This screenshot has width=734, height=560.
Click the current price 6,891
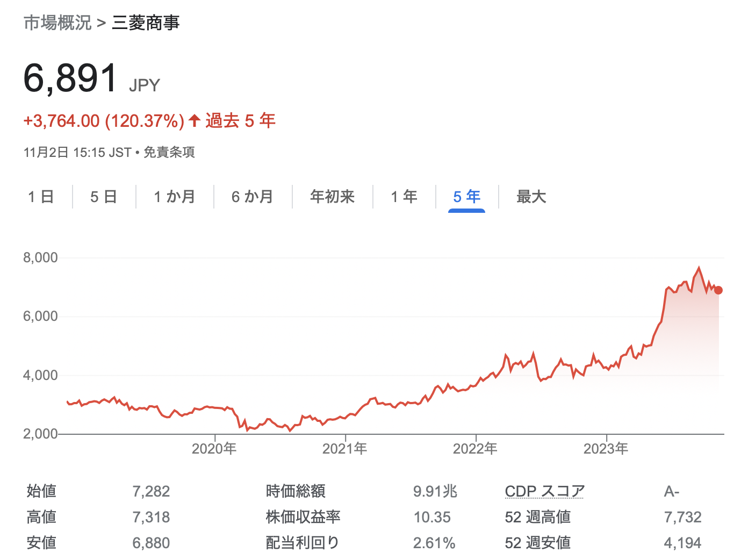70,78
